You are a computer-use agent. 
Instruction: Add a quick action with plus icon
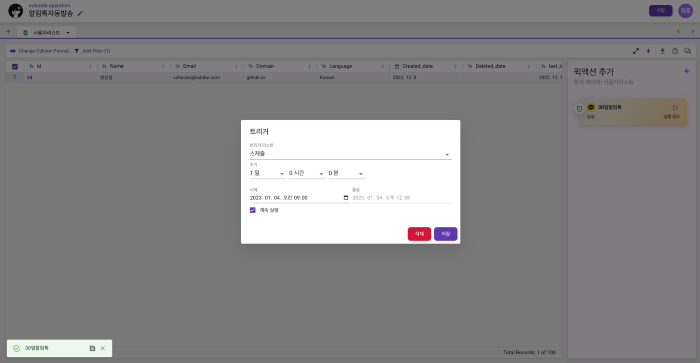(x=686, y=71)
